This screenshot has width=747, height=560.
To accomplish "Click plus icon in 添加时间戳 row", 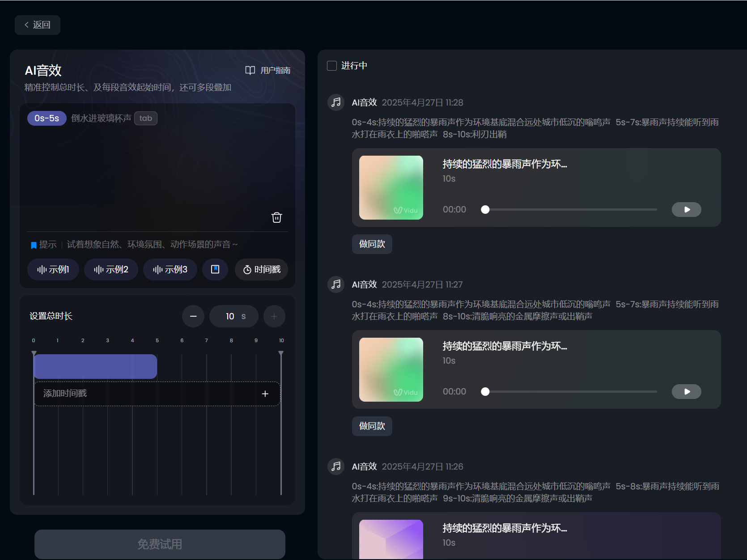I will pos(265,394).
